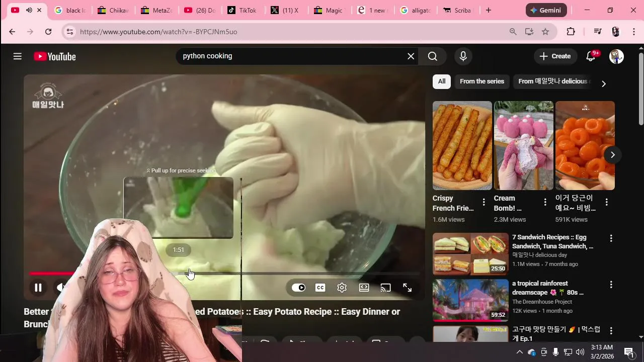Toggle closed captions CC button
This screenshot has width=644, height=362.
pyautogui.click(x=320, y=288)
